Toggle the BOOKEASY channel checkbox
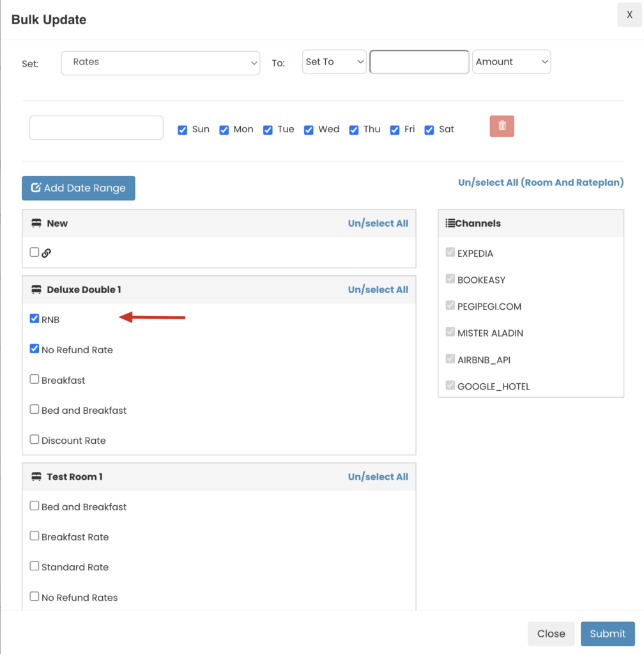644x654 pixels. click(450, 278)
